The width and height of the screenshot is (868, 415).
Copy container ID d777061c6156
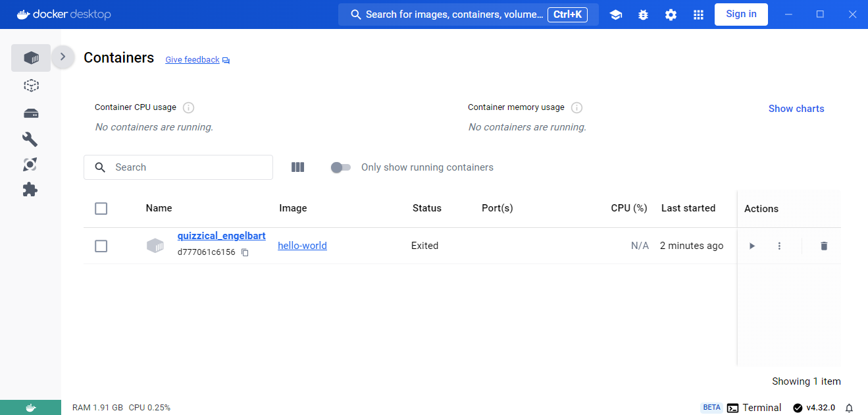tap(245, 252)
